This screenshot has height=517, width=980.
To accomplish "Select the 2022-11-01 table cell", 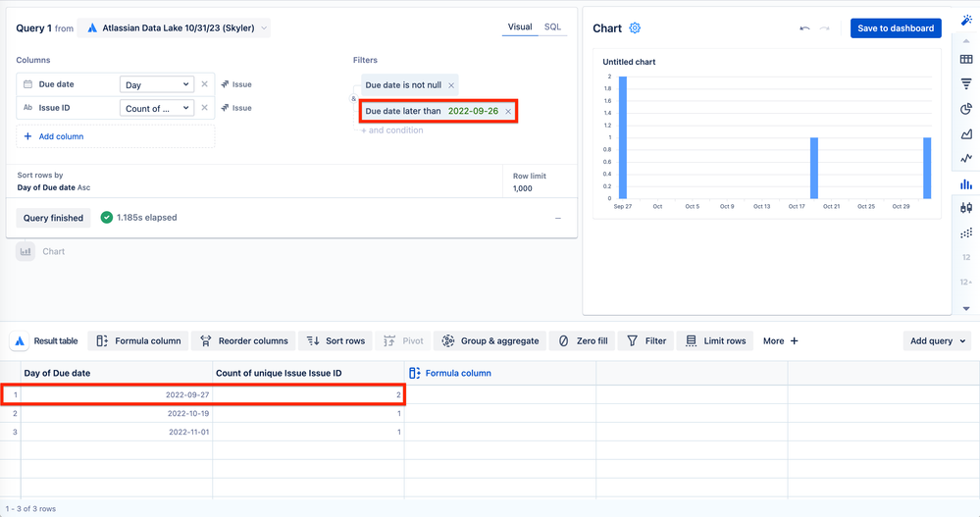I will click(117, 432).
